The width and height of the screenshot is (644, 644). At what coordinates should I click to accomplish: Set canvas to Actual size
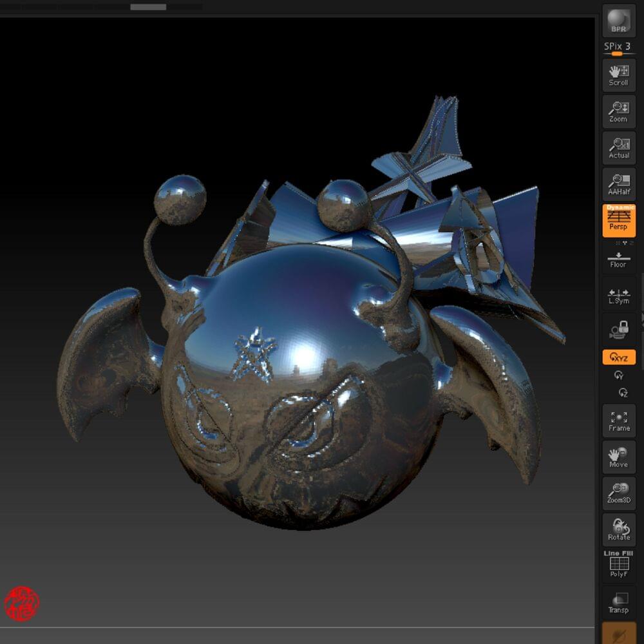click(x=618, y=148)
